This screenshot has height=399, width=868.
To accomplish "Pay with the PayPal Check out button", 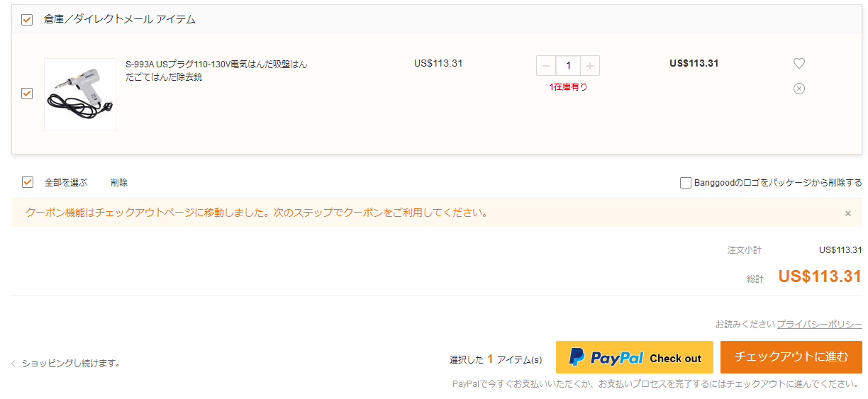I will pyautogui.click(x=635, y=357).
